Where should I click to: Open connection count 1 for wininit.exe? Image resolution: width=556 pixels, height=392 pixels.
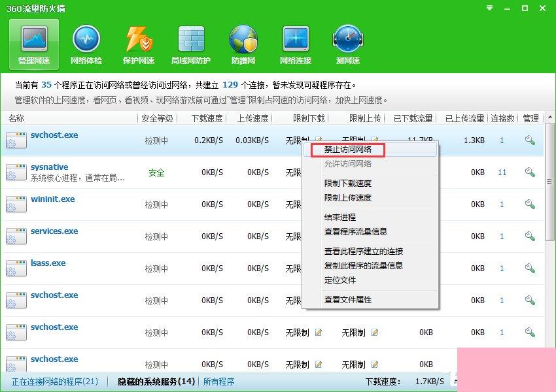(x=502, y=204)
